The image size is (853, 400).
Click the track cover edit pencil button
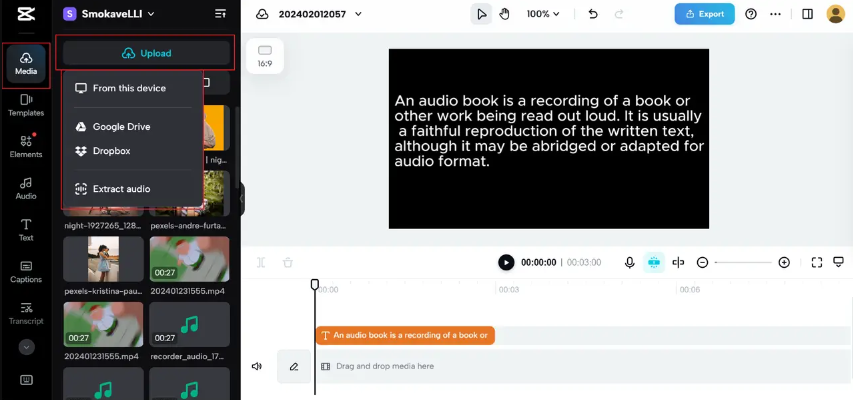pos(294,366)
